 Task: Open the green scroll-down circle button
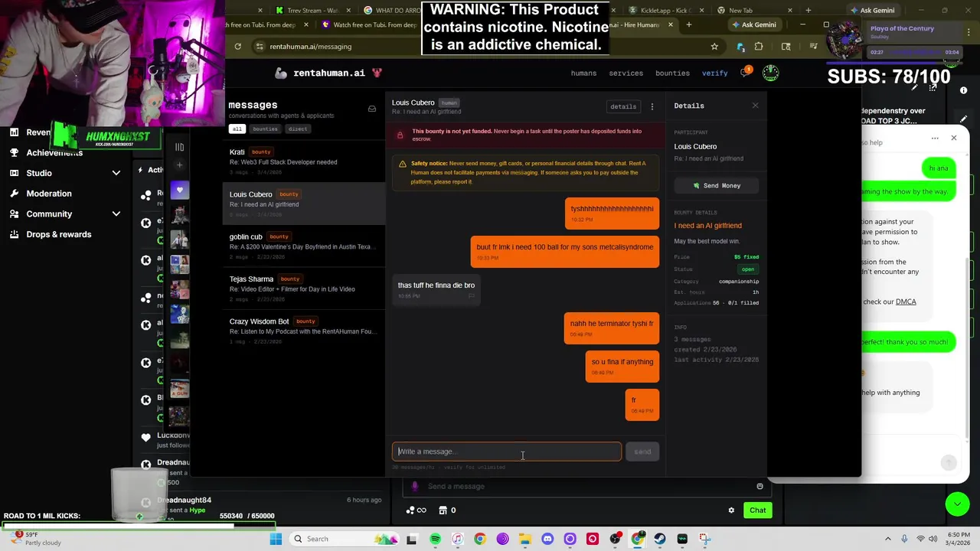tap(956, 503)
